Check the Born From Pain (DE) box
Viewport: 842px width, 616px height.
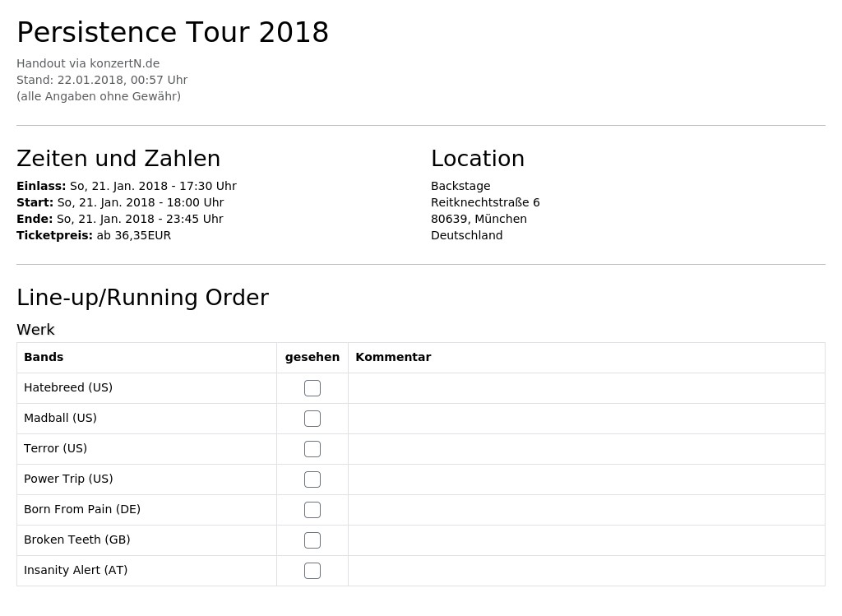(312, 510)
